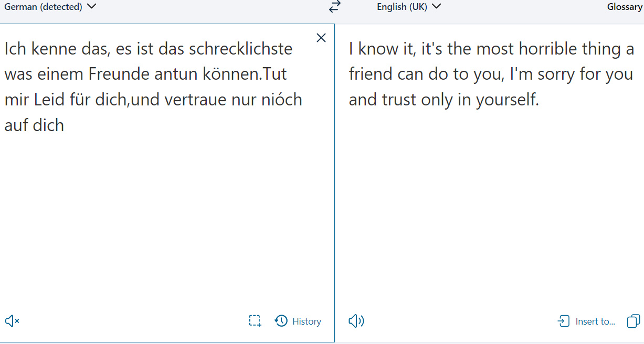Click the Insert to... label
This screenshot has width=644, height=344.
595,321
